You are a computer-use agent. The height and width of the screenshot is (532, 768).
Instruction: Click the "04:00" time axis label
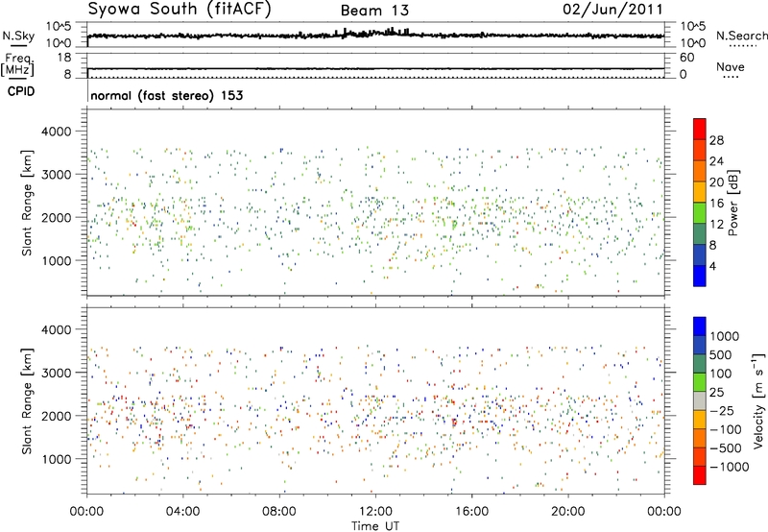(182, 512)
